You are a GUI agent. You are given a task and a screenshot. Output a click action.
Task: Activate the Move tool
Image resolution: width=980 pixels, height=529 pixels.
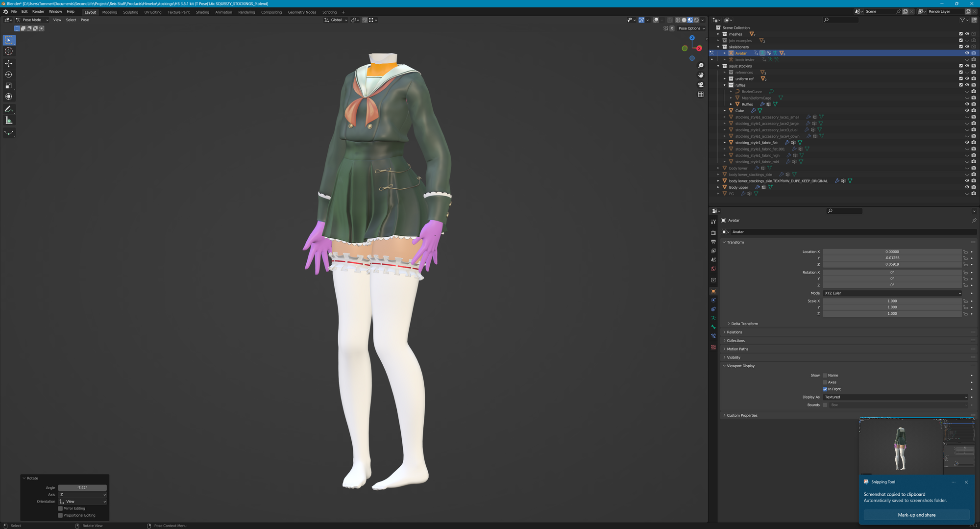tap(9, 63)
